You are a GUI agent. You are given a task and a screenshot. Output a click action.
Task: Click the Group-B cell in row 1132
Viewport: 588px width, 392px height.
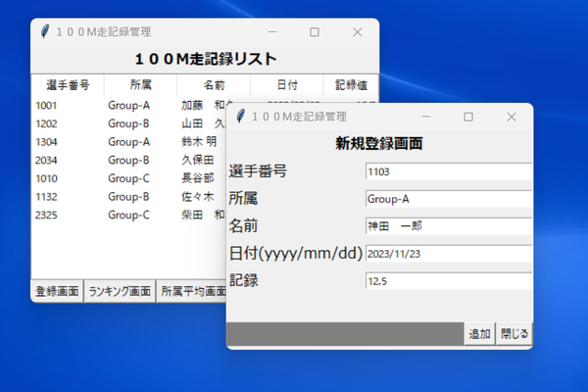point(128,197)
